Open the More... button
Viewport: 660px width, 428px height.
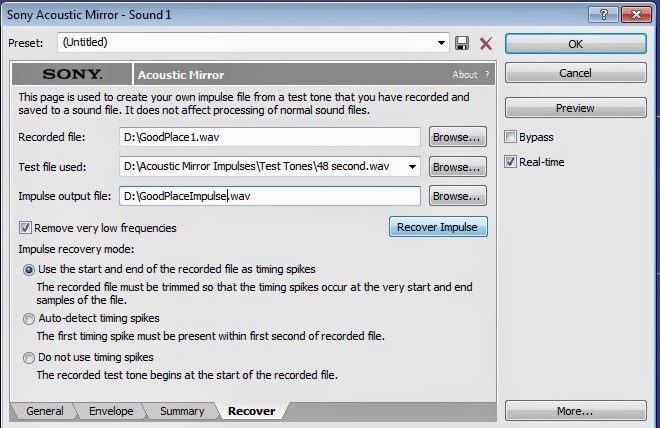click(575, 411)
